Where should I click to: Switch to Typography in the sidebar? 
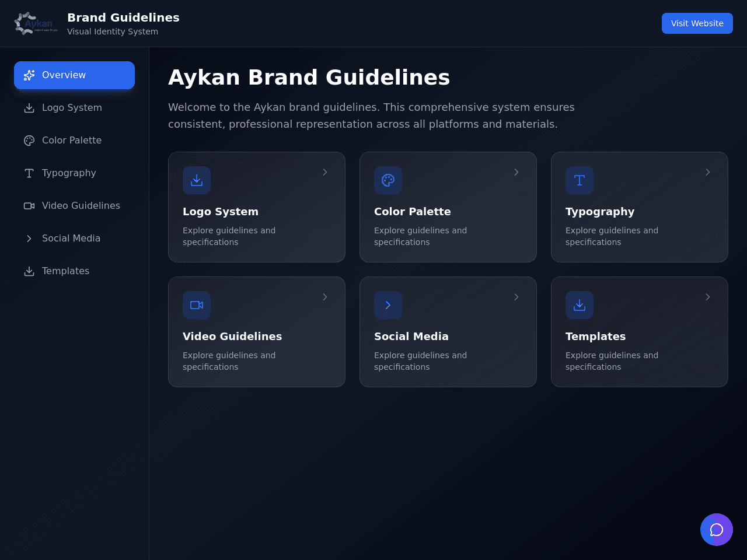click(74, 173)
